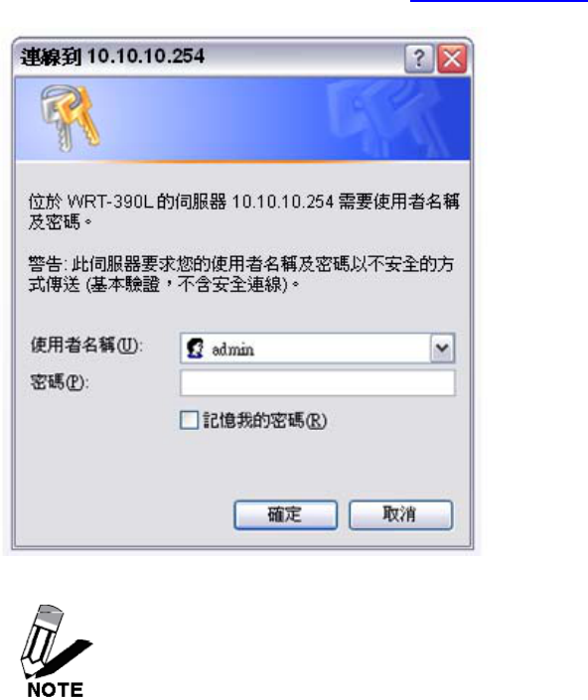The width and height of the screenshot is (588, 700).
Task: Click the NOTE pencil icon
Action: [x=56, y=651]
